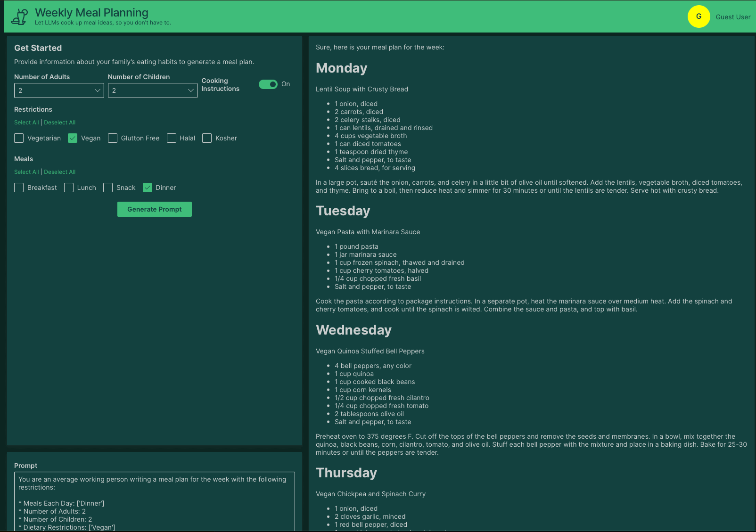Screen dimensions: 756x532
Task: Click Deselect All under Restrictions
Action: [59, 123]
